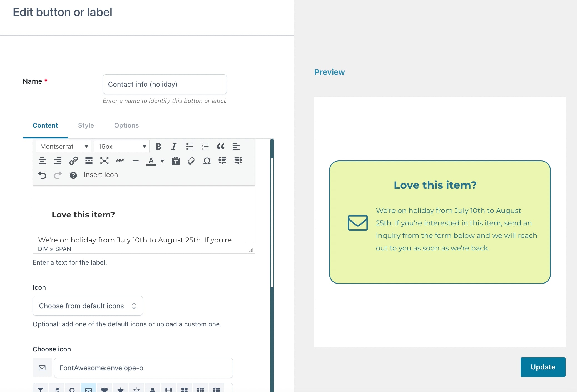Apply strikethrough formatting

click(120, 161)
